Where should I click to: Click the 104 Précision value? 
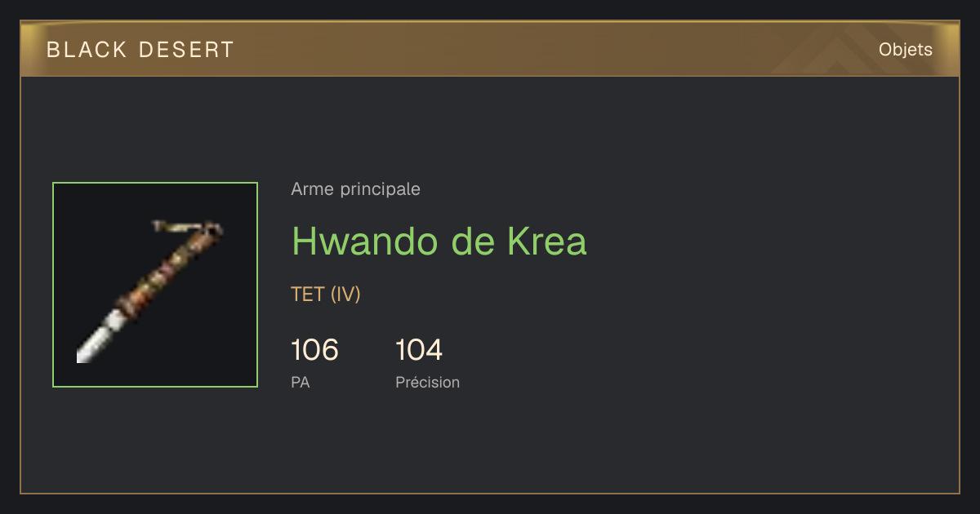[x=419, y=350]
